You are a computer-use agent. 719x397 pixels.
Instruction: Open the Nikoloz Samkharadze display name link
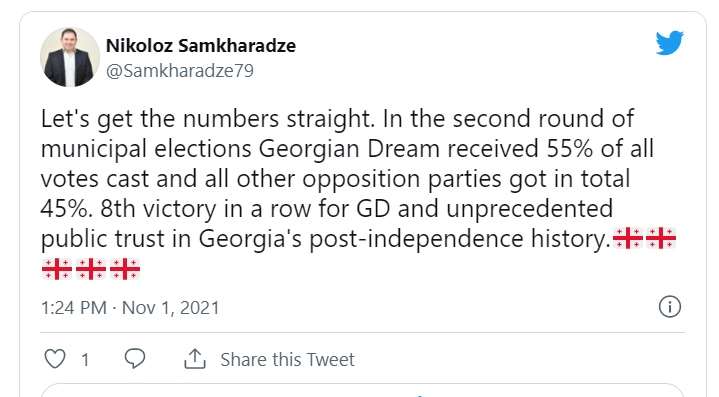coord(201,45)
